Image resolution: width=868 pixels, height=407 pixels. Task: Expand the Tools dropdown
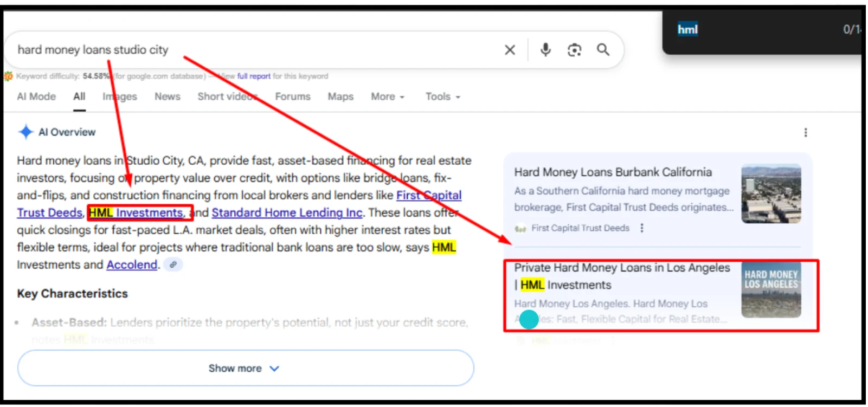click(442, 96)
